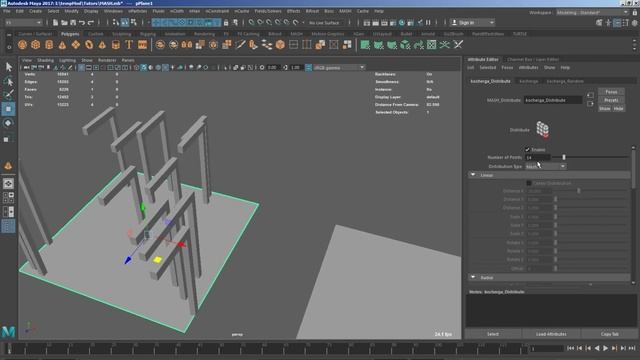Click the Save Scene icon

coord(73,22)
